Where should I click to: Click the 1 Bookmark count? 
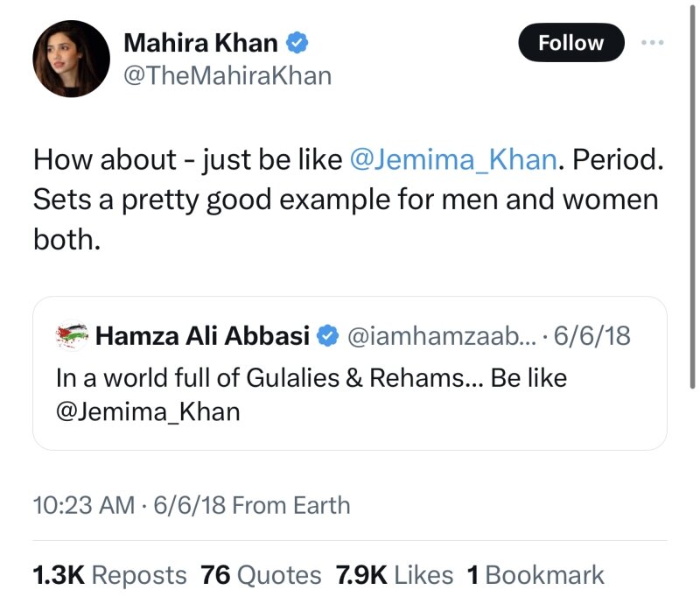click(535, 575)
